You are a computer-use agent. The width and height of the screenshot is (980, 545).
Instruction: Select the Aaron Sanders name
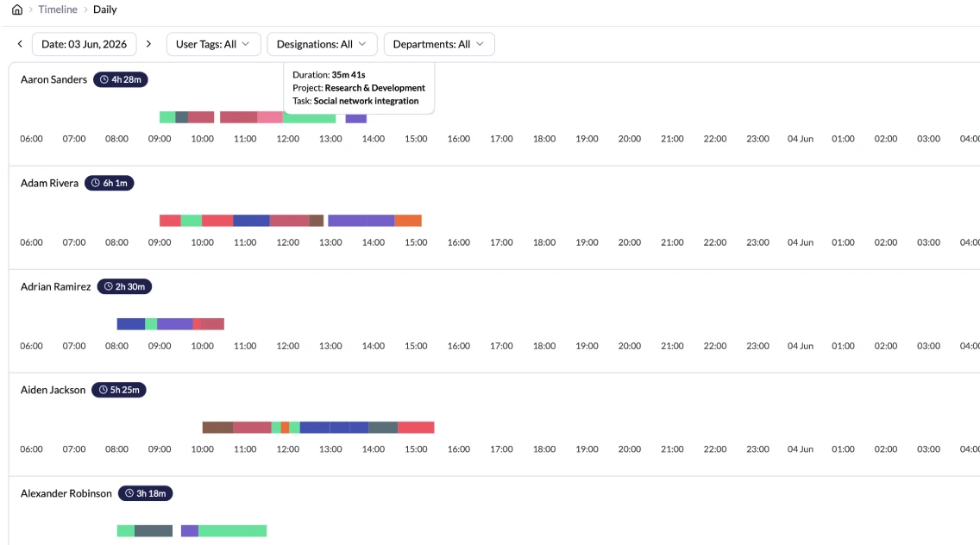(53, 79)
